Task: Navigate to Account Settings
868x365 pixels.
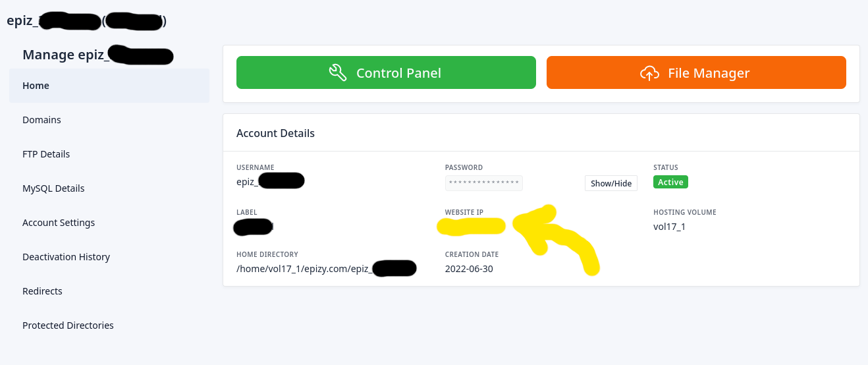Action: pyautogui.click(x=59, y=223)
